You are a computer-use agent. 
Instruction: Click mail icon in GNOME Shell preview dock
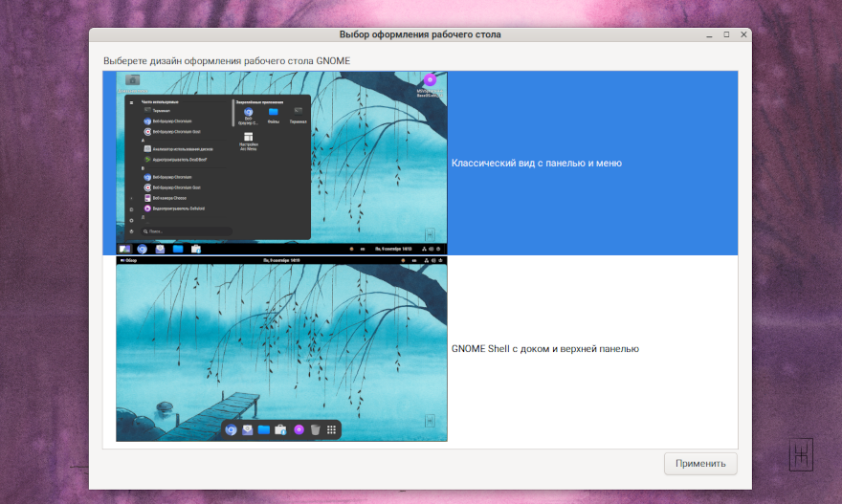pyautogui.click(x=247, y=430)
